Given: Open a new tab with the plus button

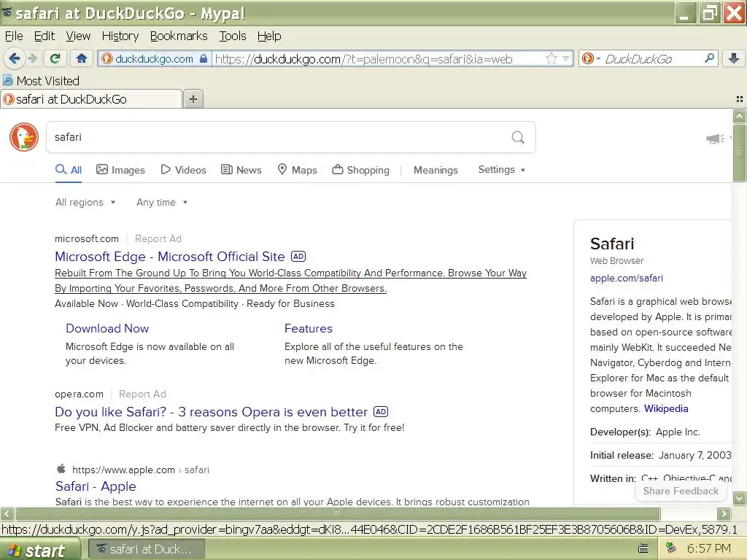Looking at the screenshot, I should coord(193,99).
